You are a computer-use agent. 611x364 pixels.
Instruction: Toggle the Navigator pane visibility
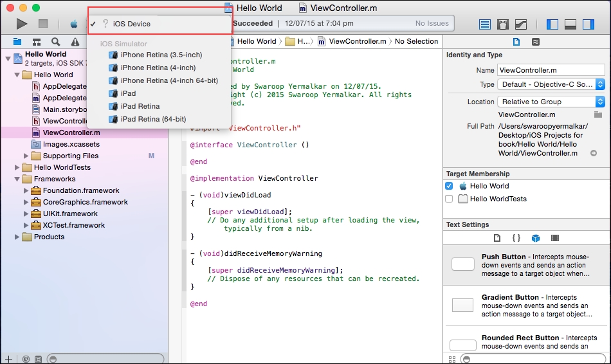click(x=552, y=24)
